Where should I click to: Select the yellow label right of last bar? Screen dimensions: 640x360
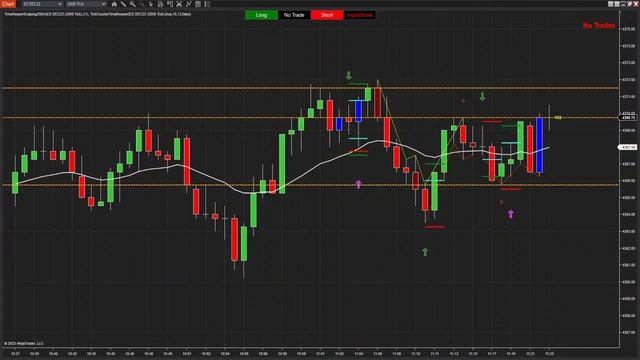[x=558, y=118]
